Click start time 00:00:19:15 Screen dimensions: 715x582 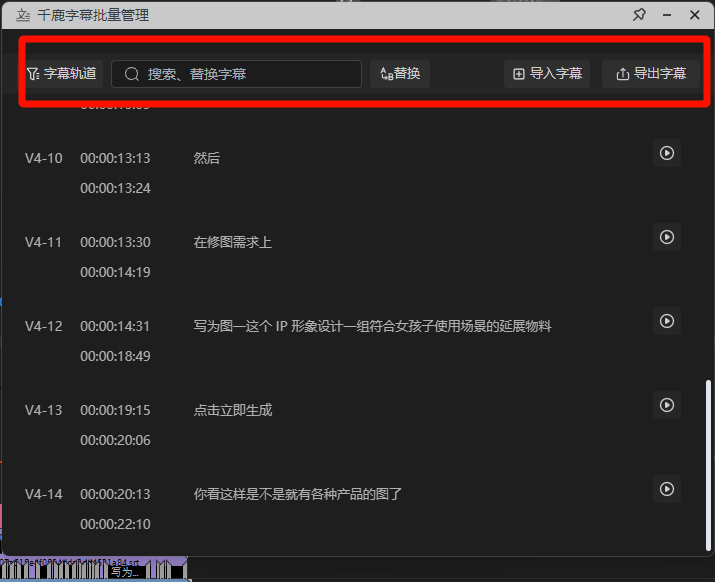pyautogui.click(x=115, y=410)
